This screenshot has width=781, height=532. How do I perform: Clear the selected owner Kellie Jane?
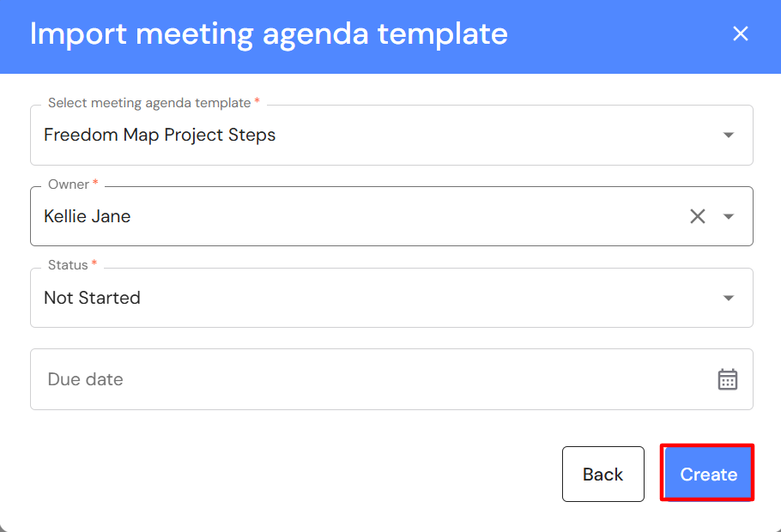(698, 216)
